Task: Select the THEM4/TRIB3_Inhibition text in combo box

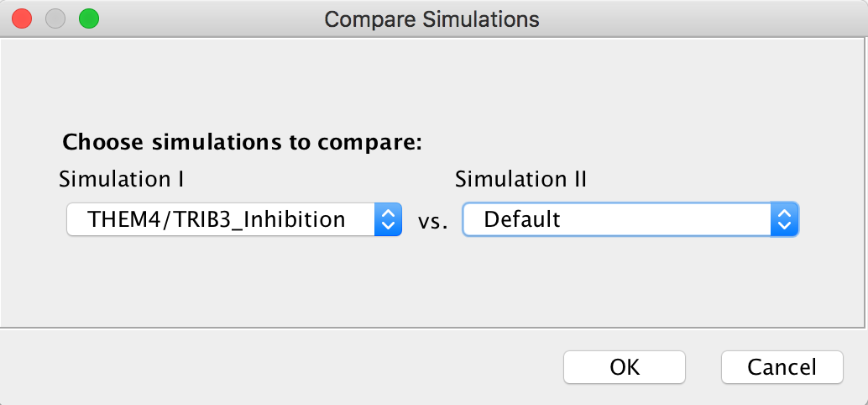Action: 217,219
